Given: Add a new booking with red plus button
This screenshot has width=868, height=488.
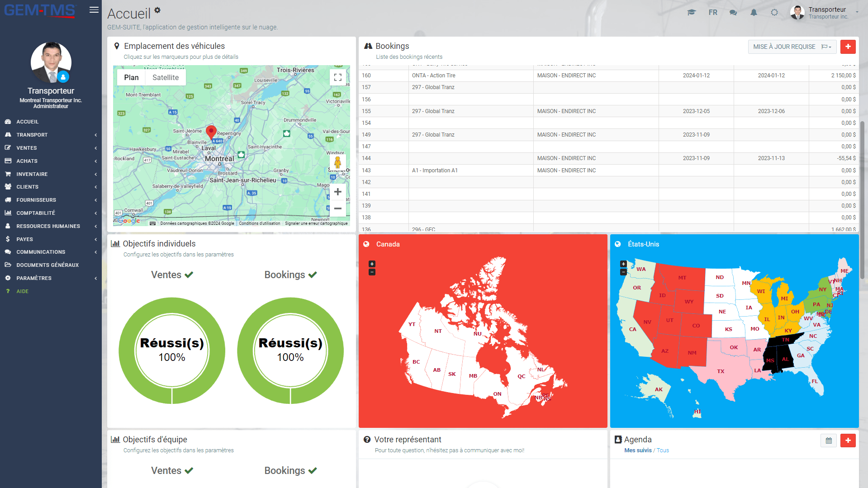Looking at the screenshot, I should click(848, 47).
